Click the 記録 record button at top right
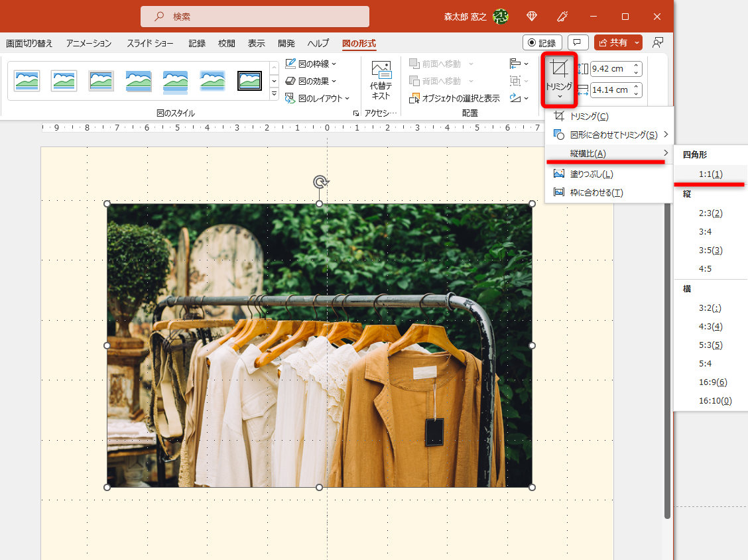 (x=542, y=43)
